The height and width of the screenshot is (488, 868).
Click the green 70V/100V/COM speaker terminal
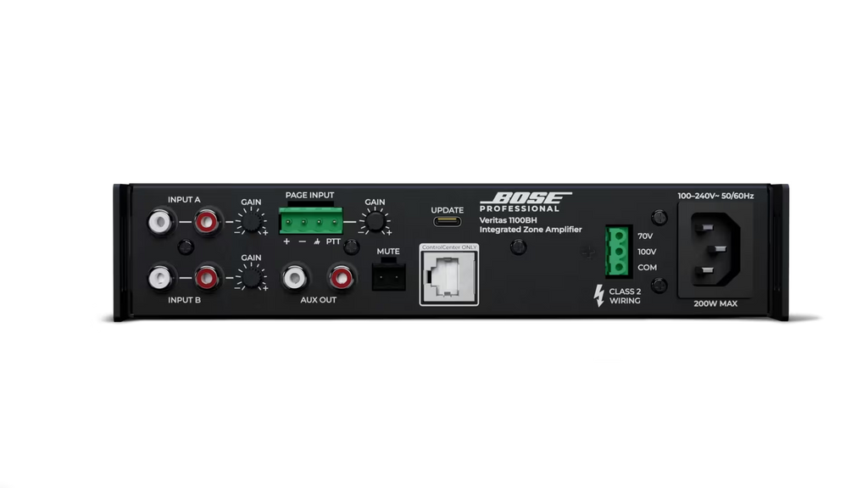[618, 252]
